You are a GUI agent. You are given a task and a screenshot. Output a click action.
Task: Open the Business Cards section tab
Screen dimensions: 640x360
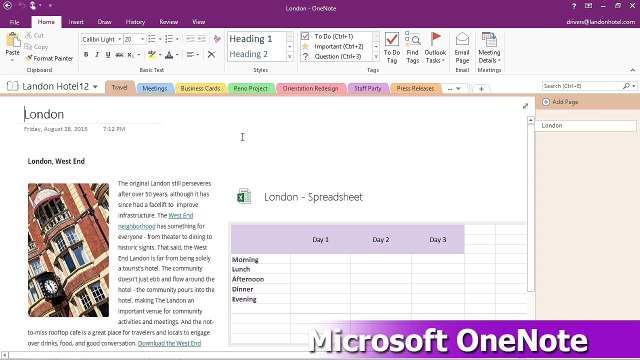200,88
